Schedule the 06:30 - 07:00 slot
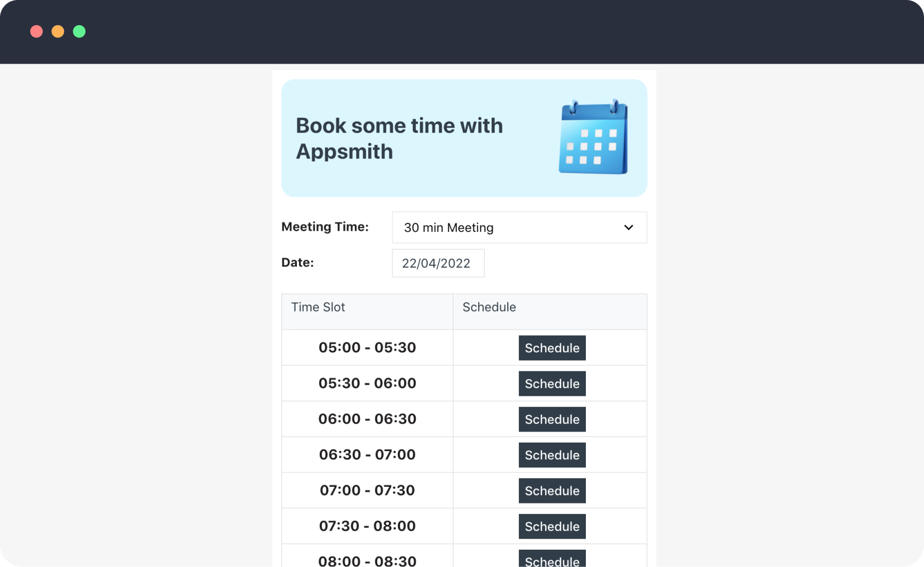924x567 pixels. (552, 455)
